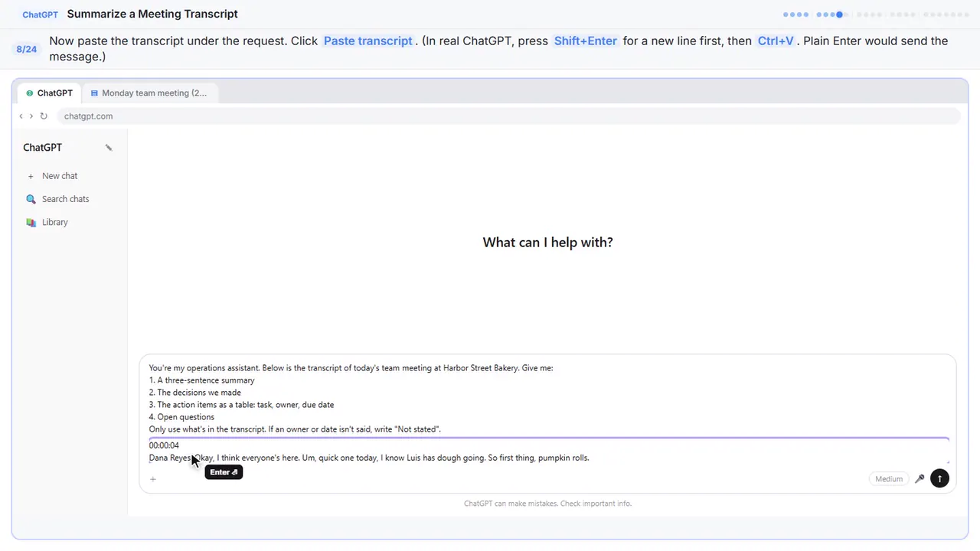Click the line starting "Only use what's in the transcript"
This screenshot has height=551, width=980.
pos(295,429)
